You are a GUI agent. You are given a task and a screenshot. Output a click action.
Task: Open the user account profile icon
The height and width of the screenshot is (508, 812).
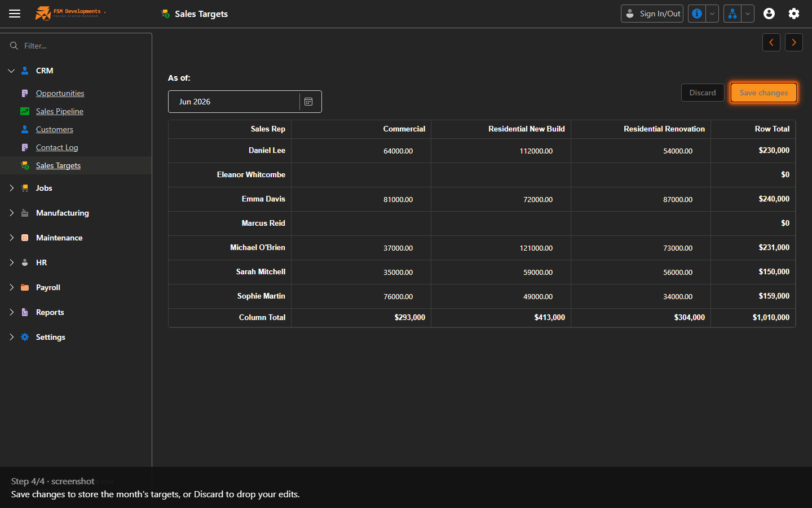click(769, 14)
